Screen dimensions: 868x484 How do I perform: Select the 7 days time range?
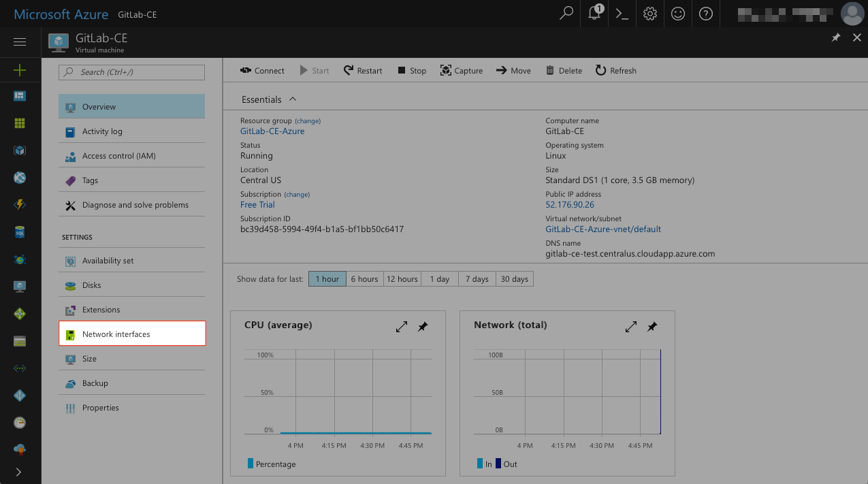[477, 279]
